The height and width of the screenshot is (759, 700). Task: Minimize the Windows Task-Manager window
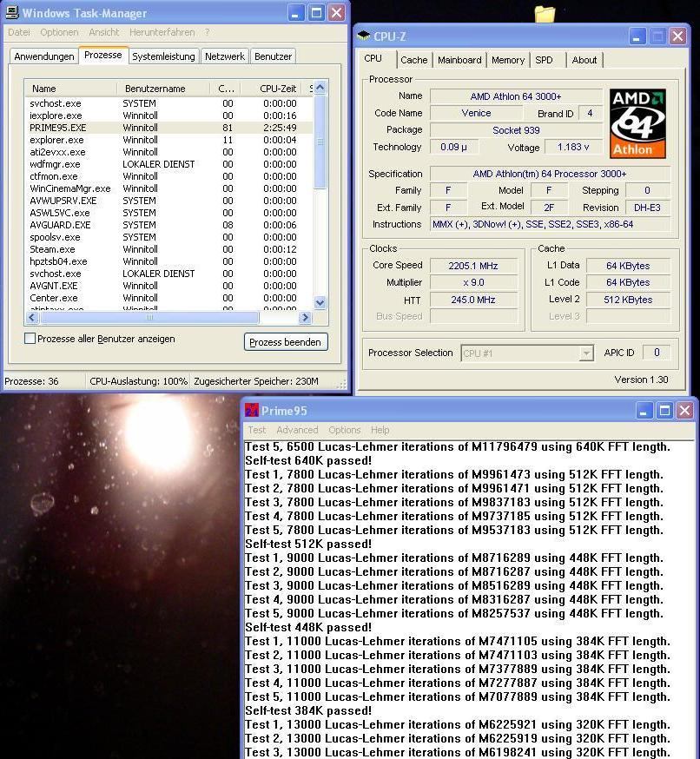click(296, 13)
